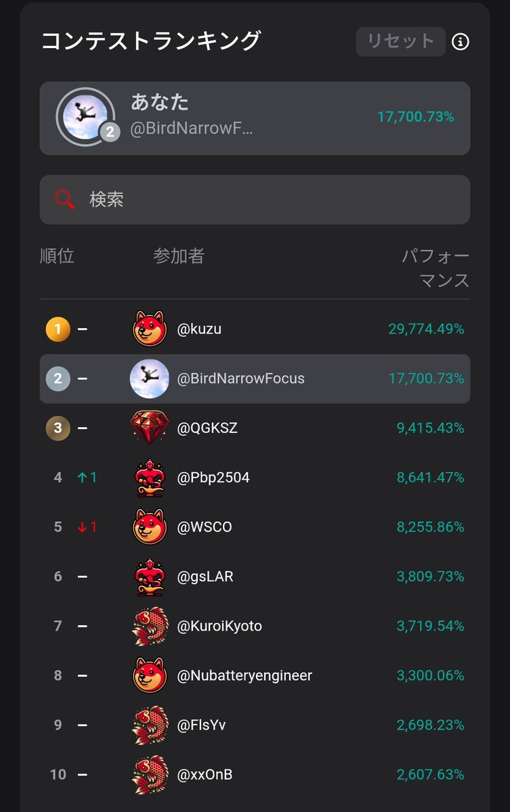Click the info icon next to リセット

click(461, 42)
